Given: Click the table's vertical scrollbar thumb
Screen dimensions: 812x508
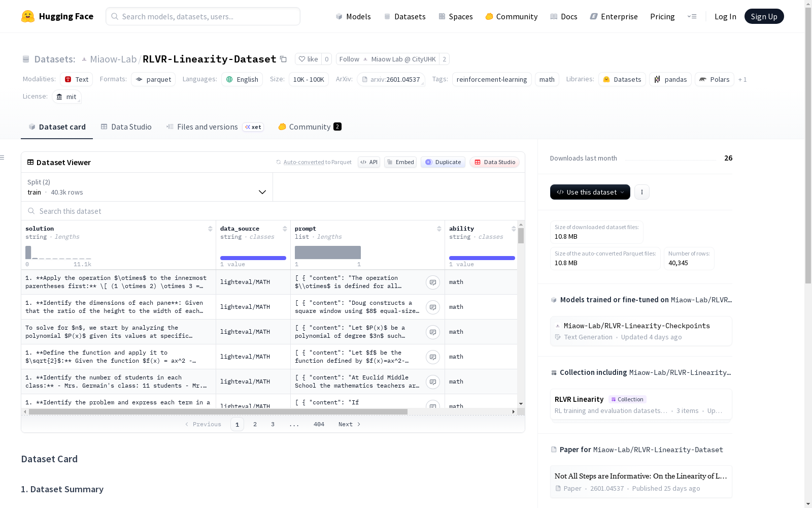Looking at the screenshot, I should click(521, 236).
